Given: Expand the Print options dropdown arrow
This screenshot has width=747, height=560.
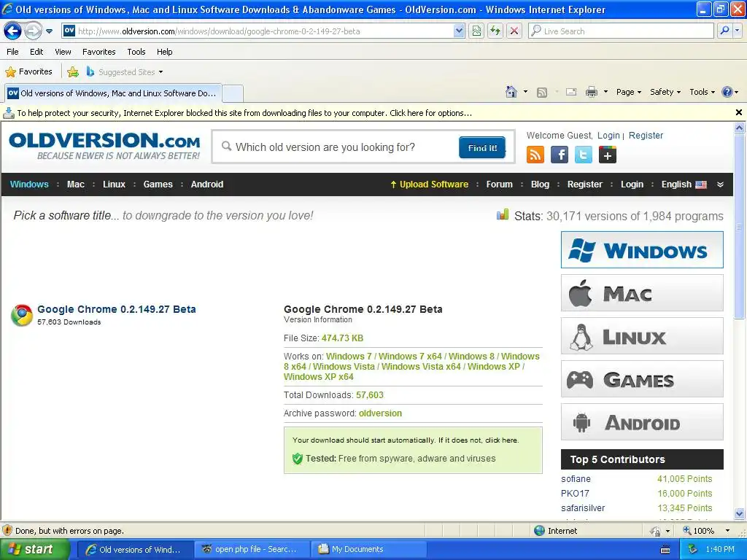Looking at the screenshot, I should point(605,92).
